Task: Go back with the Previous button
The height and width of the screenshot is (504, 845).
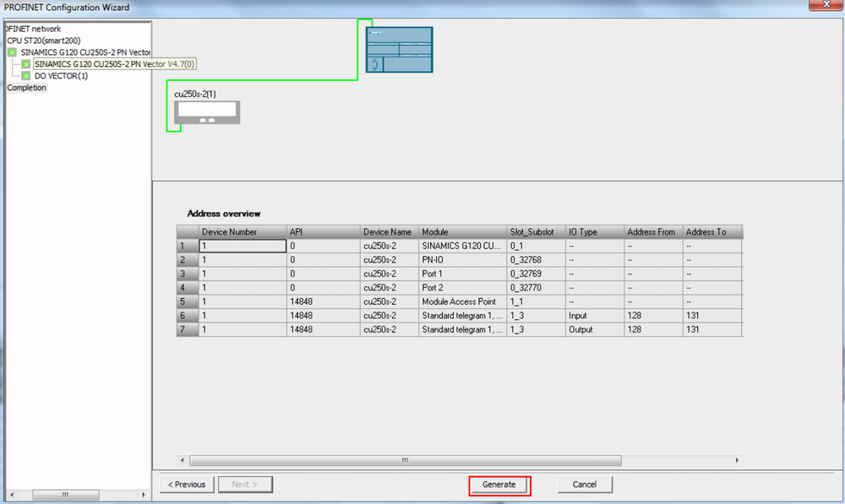Action: (x=186, y=485)
